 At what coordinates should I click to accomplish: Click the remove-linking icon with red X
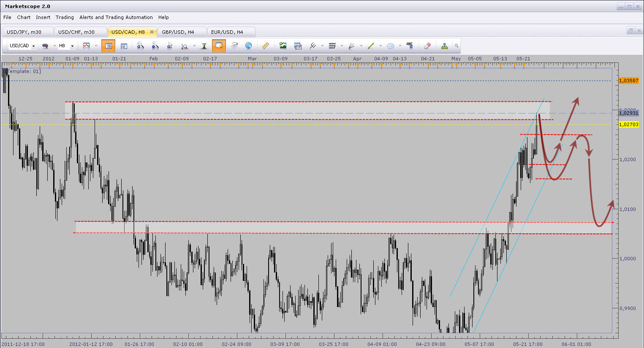(45, 46)
